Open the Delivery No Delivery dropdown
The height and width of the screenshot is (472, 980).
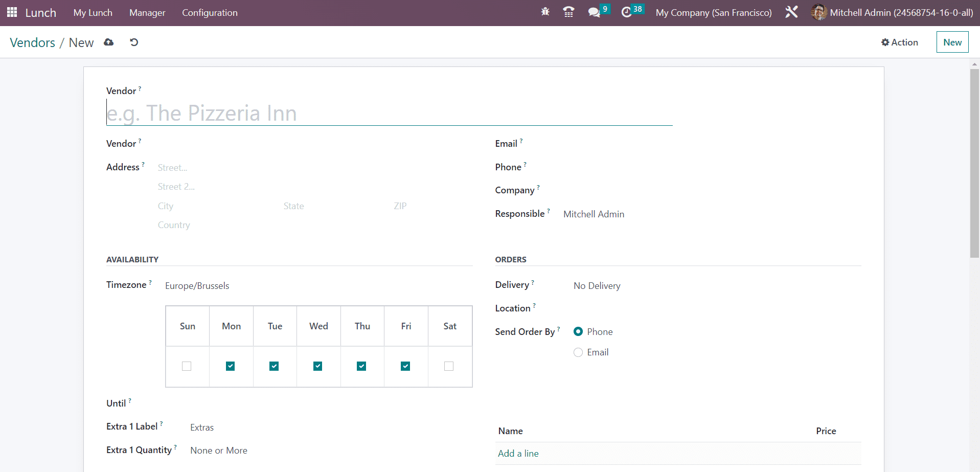pyautogui.click(x=717, y=286)
